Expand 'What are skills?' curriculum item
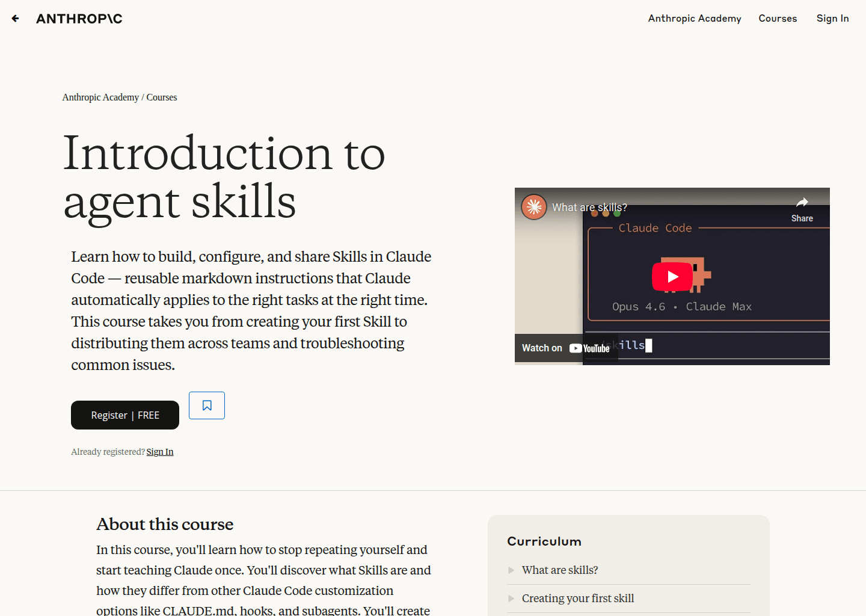This screenshot has height=616, width=866. click(629, 570)
